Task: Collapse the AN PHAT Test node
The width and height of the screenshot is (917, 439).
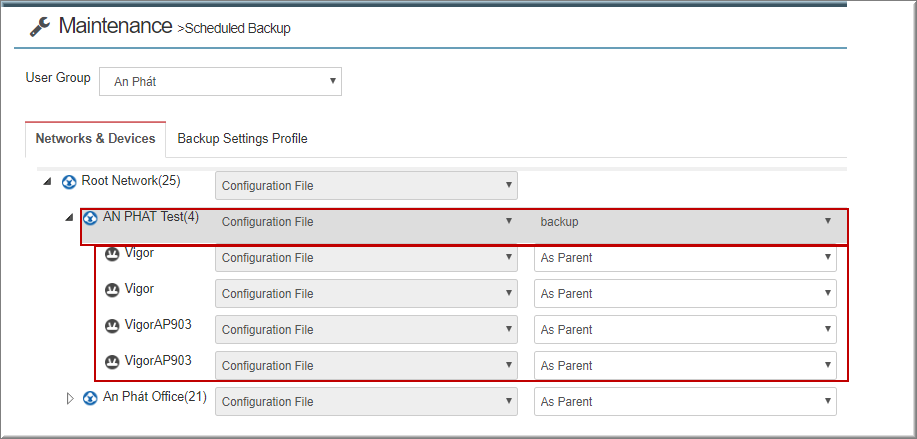Action: (69, 218)
